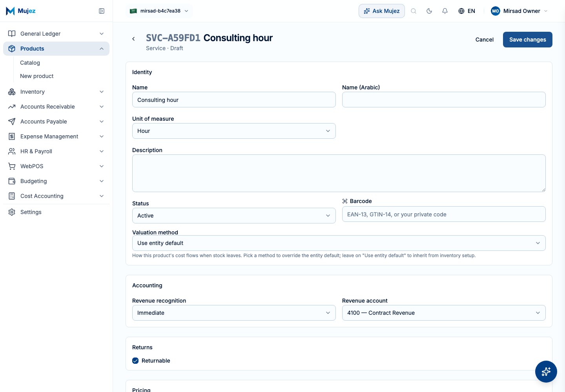Click the Barcode input field
This screenshot has width=565, height=392.
pos(444,214)
